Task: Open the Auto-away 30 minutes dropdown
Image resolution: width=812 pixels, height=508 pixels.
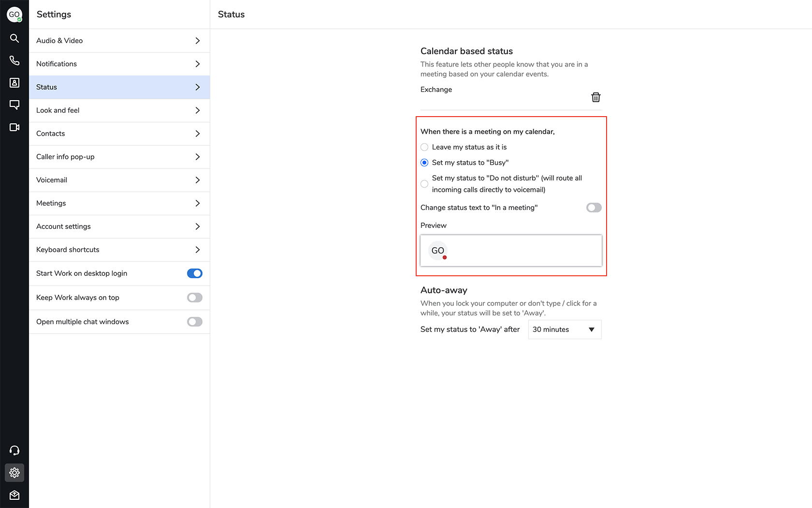Action: pos(565,329)
